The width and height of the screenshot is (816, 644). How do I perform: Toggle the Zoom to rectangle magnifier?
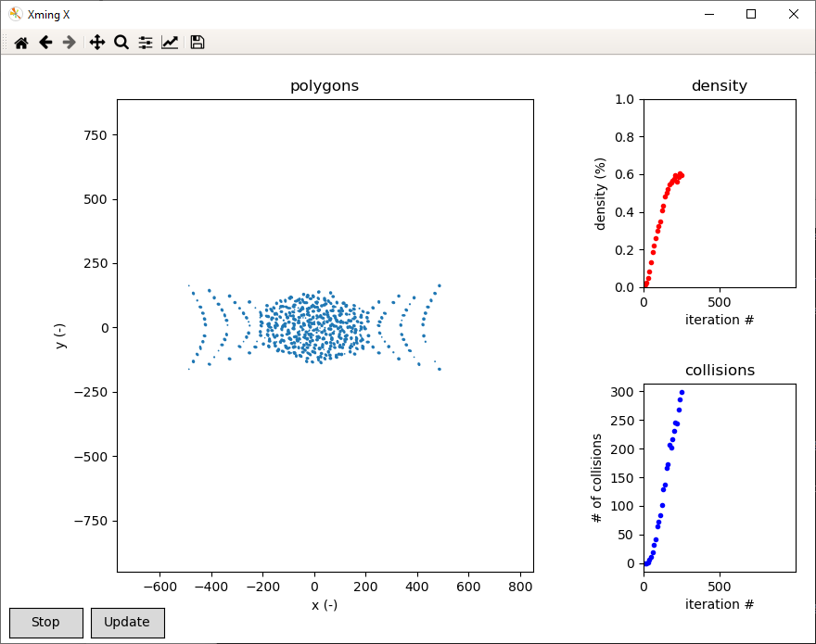(x=121, y=43)
